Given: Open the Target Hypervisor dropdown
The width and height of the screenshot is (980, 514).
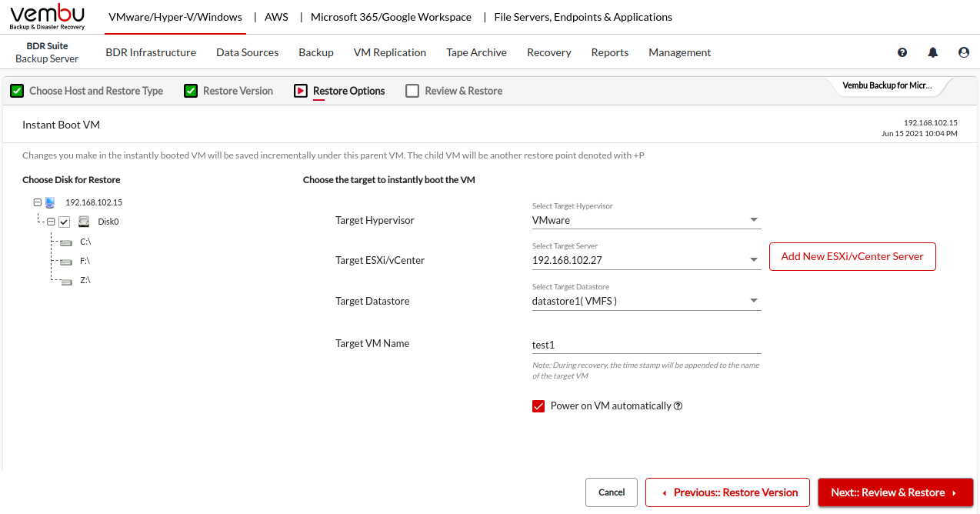Looking at the screenshot, I should coord(646,220).
